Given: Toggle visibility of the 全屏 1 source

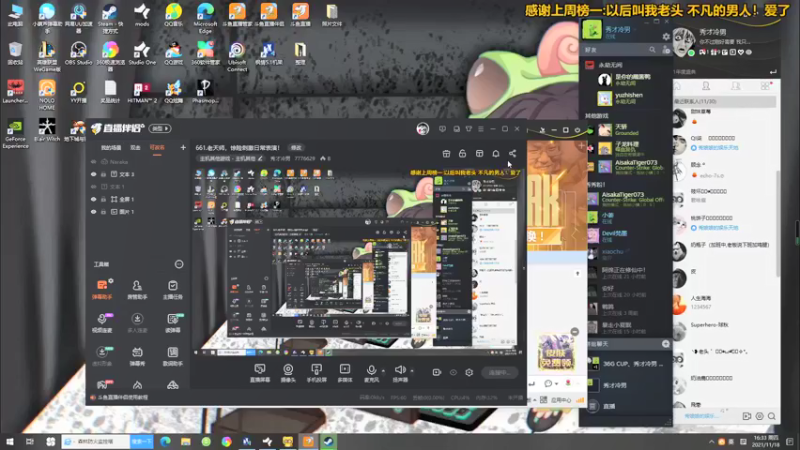Looking at the screenshot, I should [93, 199].
